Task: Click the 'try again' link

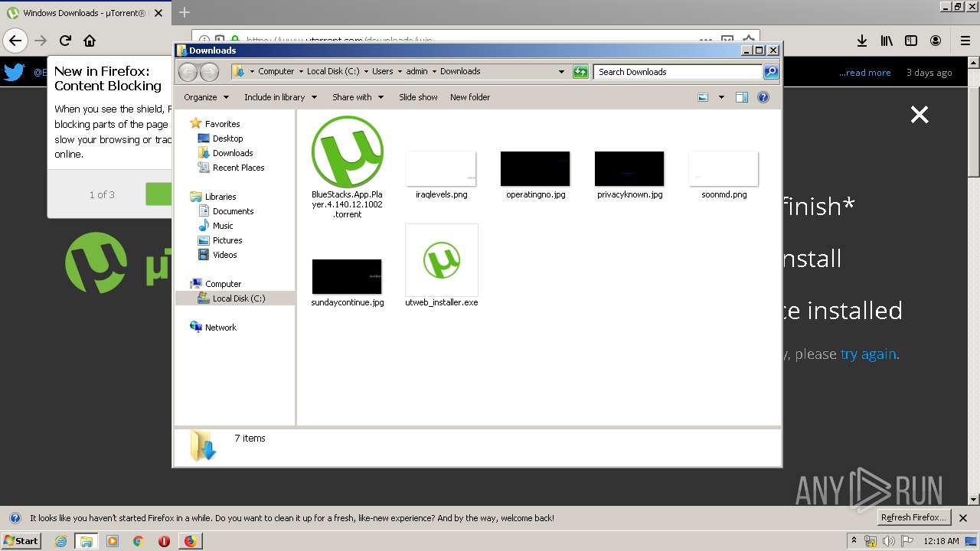Action: [868, 354]
